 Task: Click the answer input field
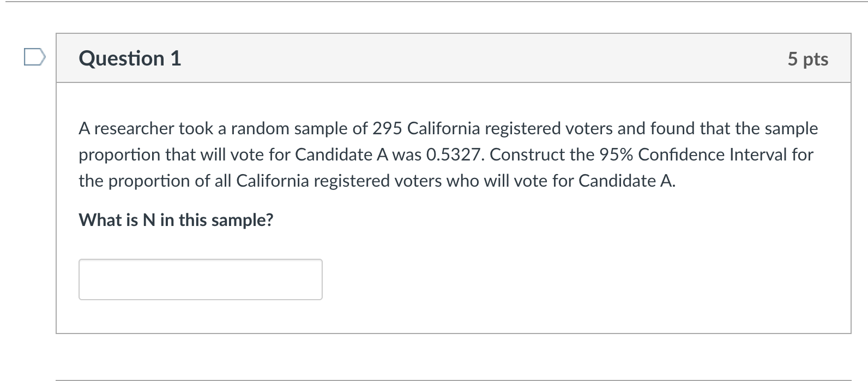pos(200,279)
